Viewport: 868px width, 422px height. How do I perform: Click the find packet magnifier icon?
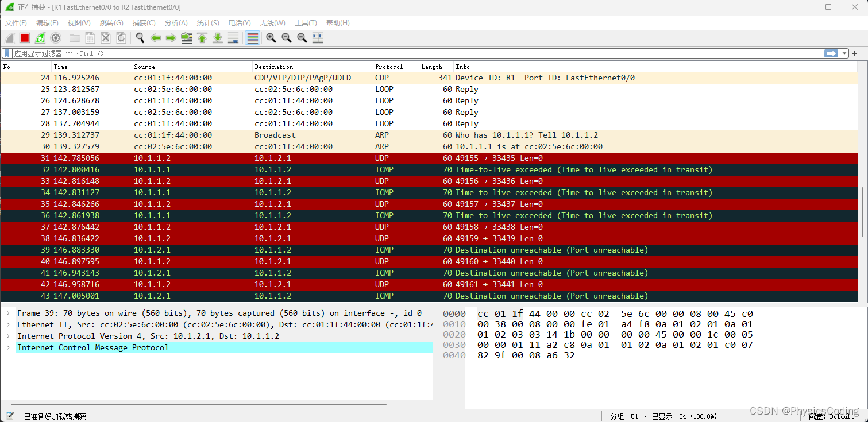click(x=140, y=38)
